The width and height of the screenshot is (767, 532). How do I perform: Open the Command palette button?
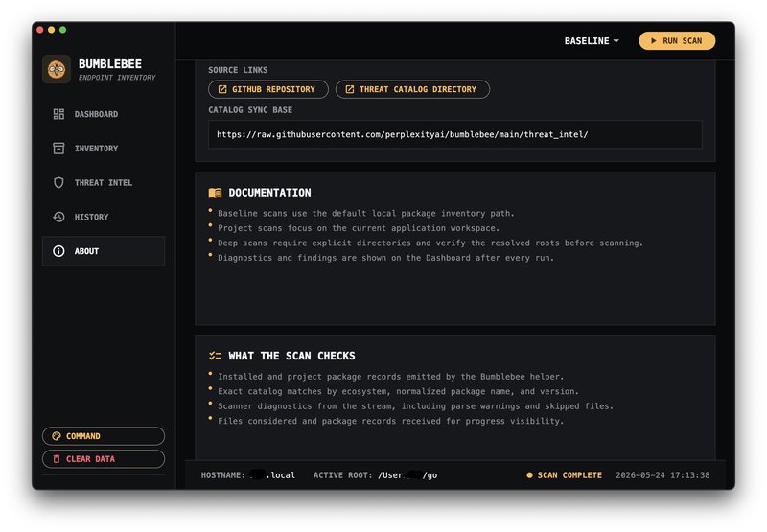[x=104, y=436]
